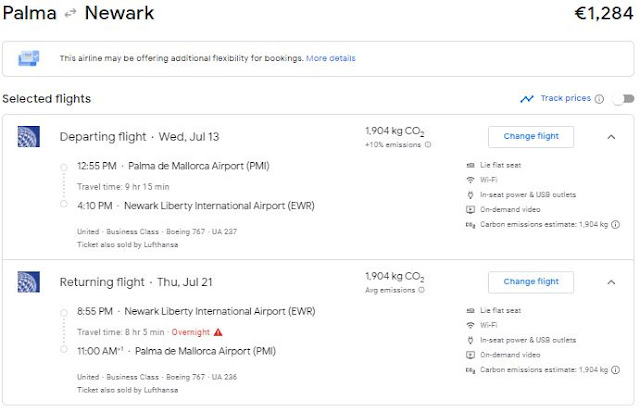Click the booking flexibility ticket icon
Screen dimensions: 640x412
point(30,58)
